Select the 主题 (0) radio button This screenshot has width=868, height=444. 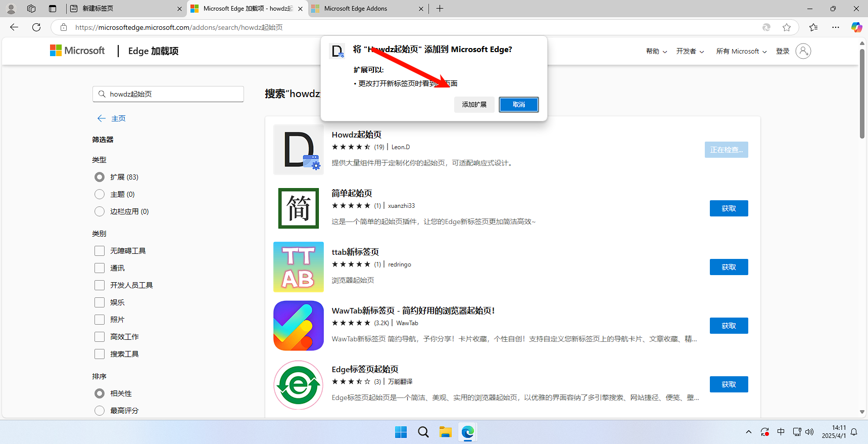[100, 194]
